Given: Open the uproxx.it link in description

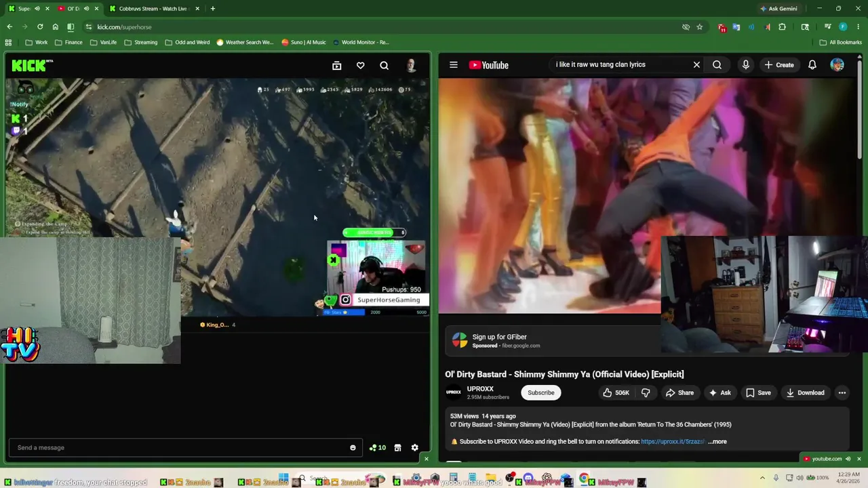Looking at the screenshot, I should [x=673, y=441].
